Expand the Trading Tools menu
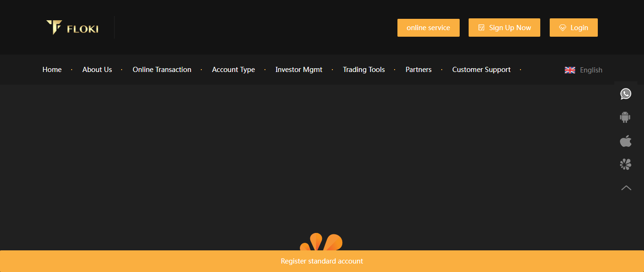 tap(363, 70)
